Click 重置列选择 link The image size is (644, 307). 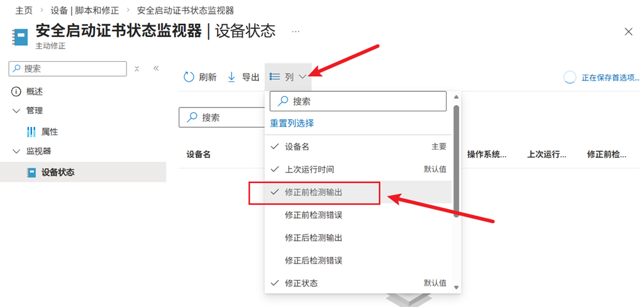pos(292,123)
